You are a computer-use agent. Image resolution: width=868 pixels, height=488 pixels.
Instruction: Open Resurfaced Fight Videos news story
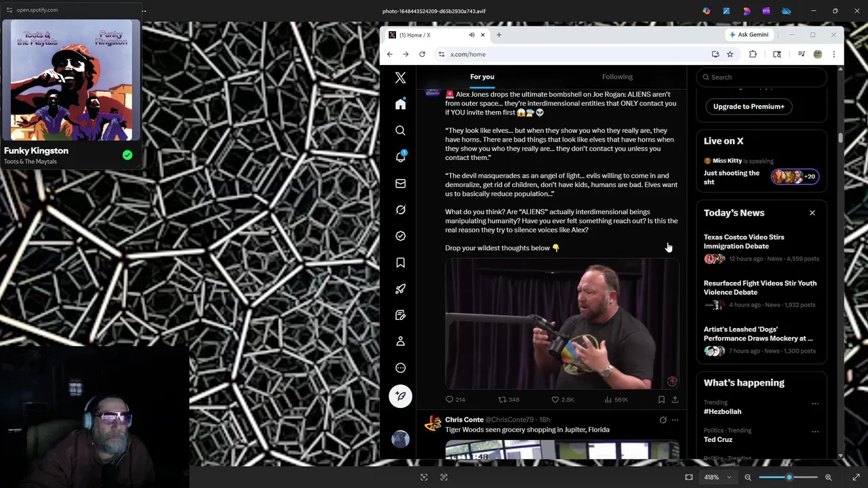pos(762,294)
